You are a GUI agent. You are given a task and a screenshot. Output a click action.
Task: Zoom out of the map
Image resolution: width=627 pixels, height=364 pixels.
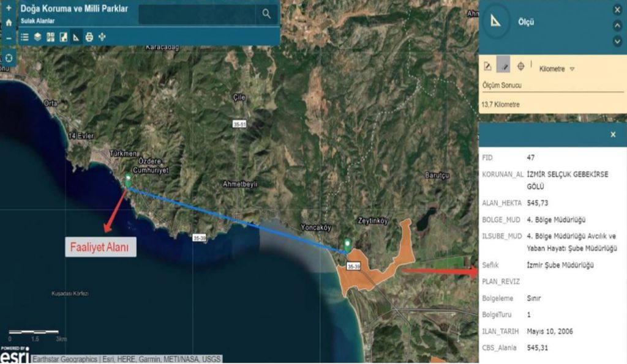(x=8, y=38)
